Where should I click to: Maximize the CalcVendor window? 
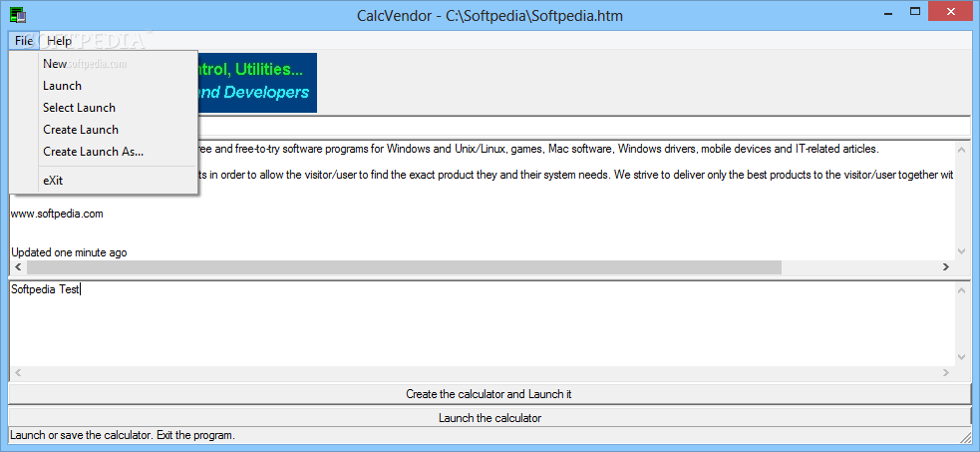915,11
